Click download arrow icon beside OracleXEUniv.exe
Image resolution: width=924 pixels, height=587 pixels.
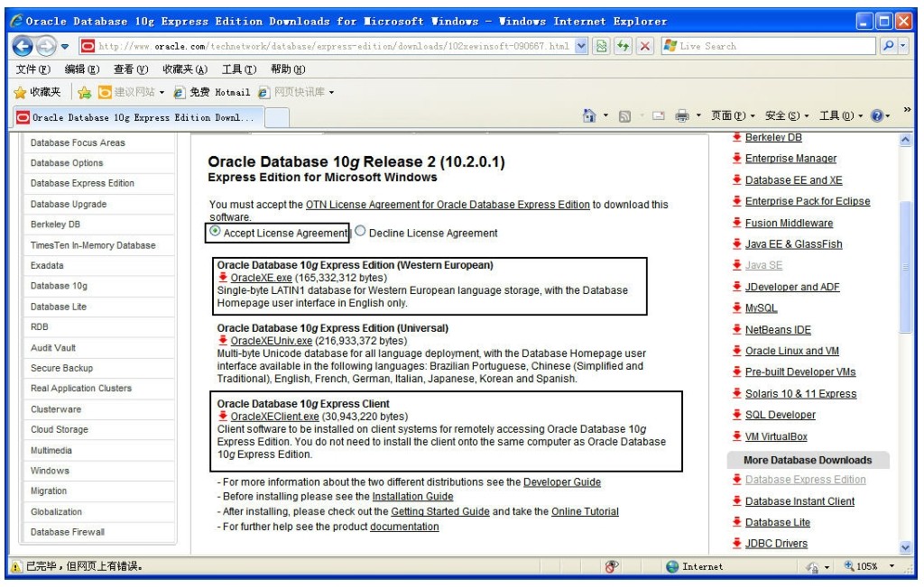click(x=223, y=340)
